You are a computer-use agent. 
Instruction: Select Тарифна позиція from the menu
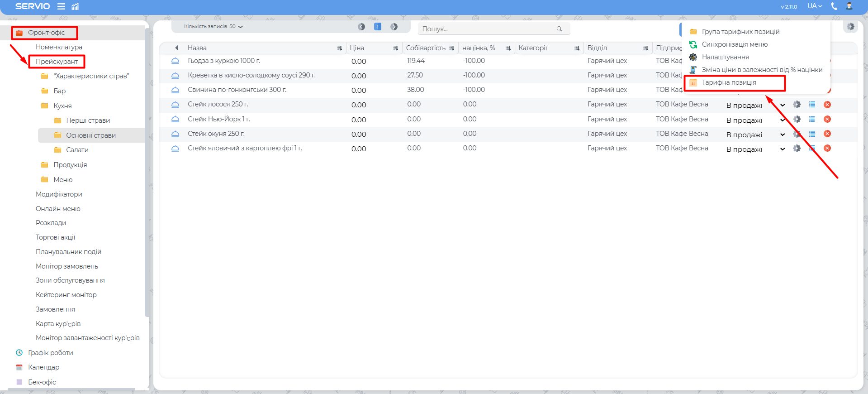[x=729, y=82]
